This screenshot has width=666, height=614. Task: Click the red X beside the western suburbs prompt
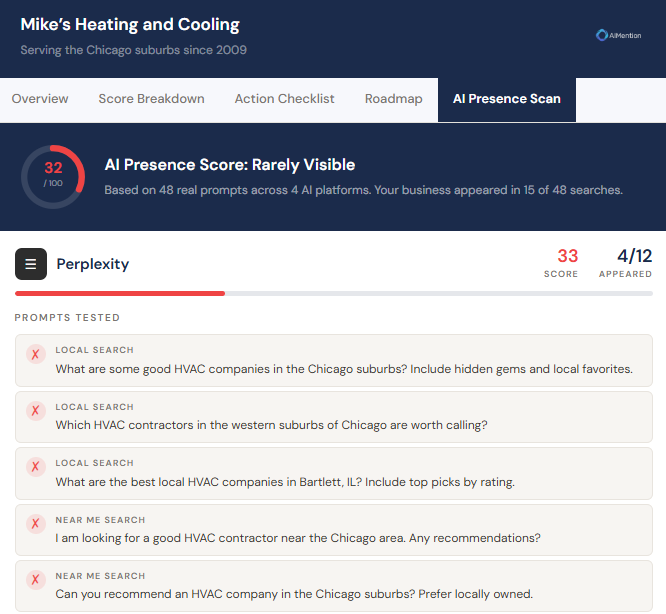coord(36,411)
